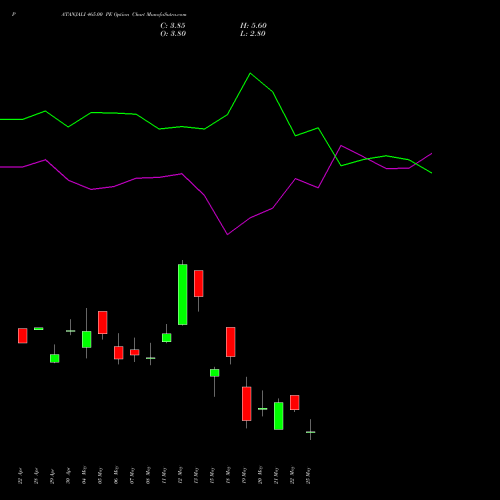The image size is (500, 500).
Task: Select the 04 May date label
Action: pos(84,475)
